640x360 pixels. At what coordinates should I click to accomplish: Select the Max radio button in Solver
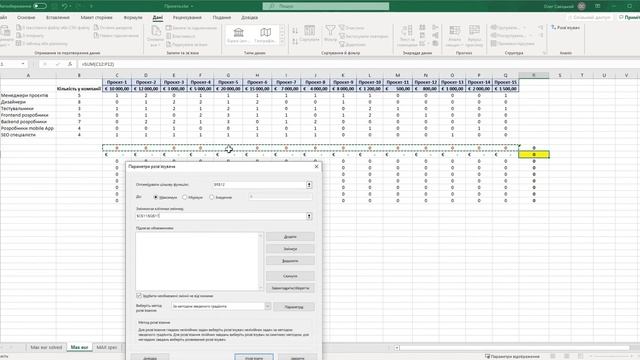click(156, 197)
